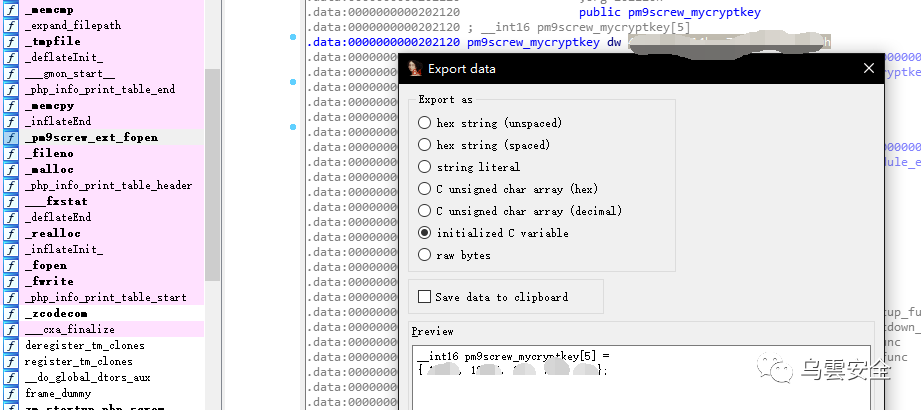Click function icon beside _deflateInit_
921x410 pixels.
click(x=11, y=58)
